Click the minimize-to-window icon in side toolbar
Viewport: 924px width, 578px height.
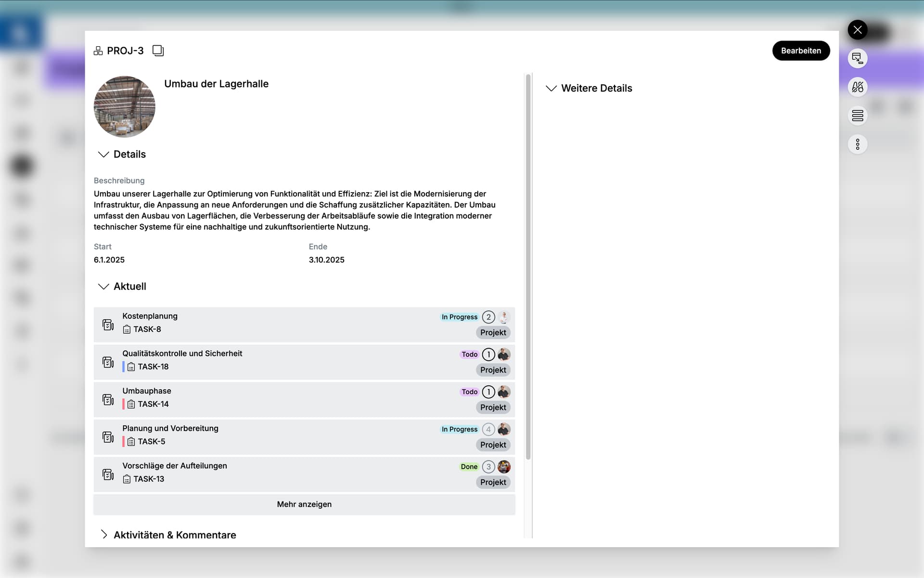pyautogui.click(x=857, y=58)
